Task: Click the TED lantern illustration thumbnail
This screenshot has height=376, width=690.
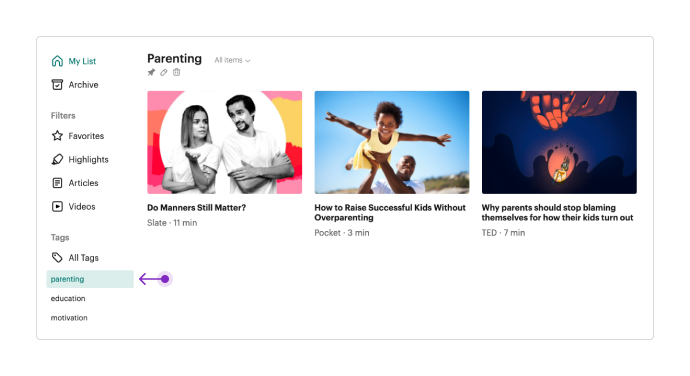Action: click(x=559, y=142)
